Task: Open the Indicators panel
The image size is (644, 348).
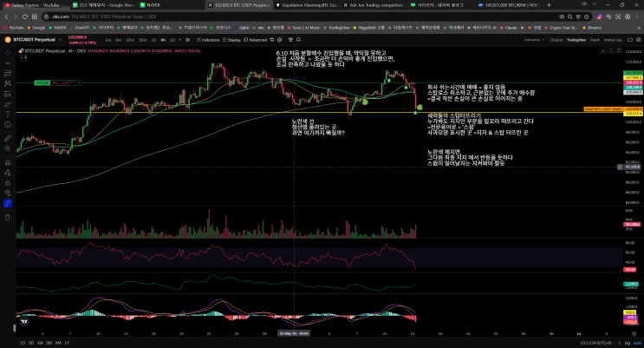Action: (208, 40)
